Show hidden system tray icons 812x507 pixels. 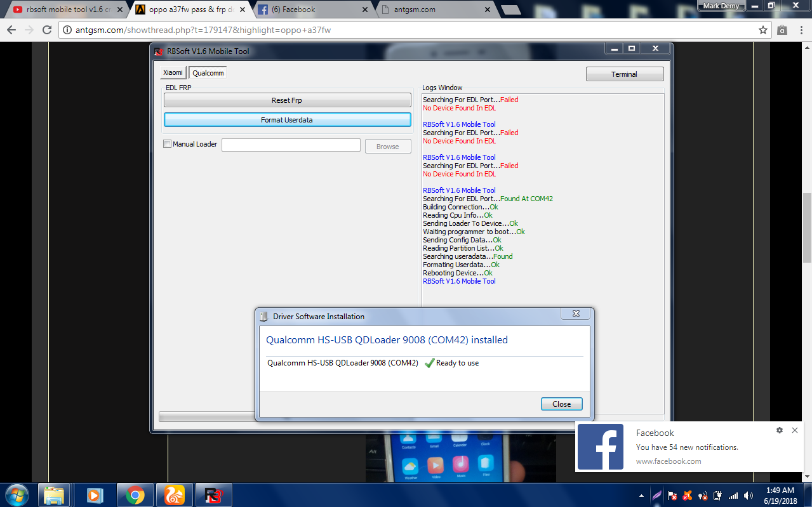tap(642, 496)
